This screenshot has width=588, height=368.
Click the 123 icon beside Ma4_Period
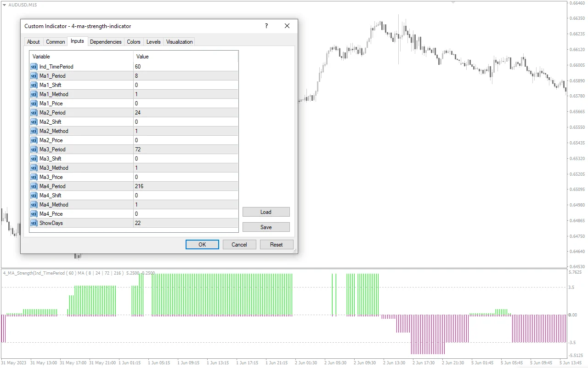pyautogui.click(x=34, y=186)
